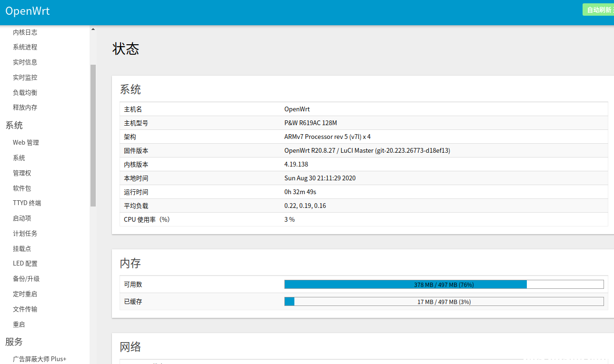614x364 pixels.
Task: Open Web 管理 settings
Action: 26,143
